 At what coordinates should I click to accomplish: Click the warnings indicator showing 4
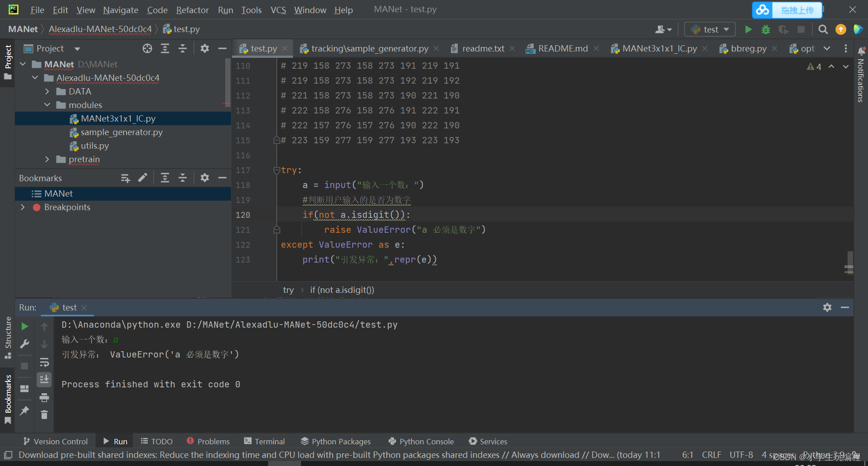point(814,67)
